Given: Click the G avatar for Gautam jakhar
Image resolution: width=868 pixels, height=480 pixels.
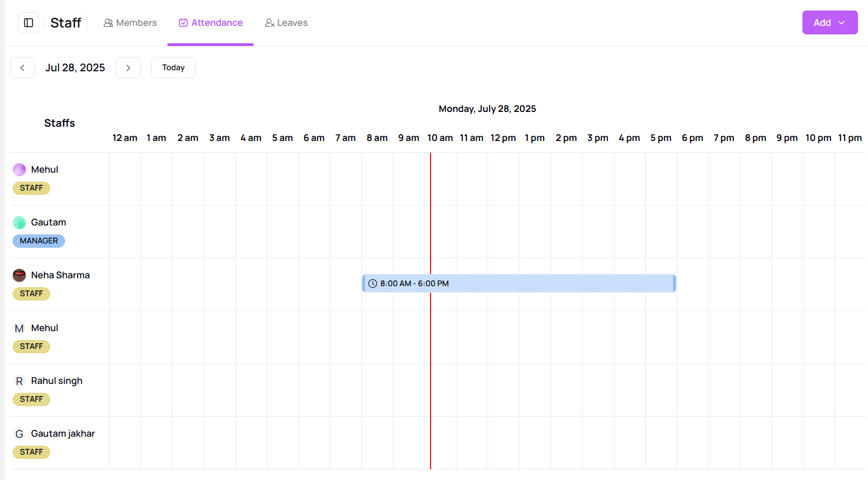Looking at the screenshot, I should 20,434.
